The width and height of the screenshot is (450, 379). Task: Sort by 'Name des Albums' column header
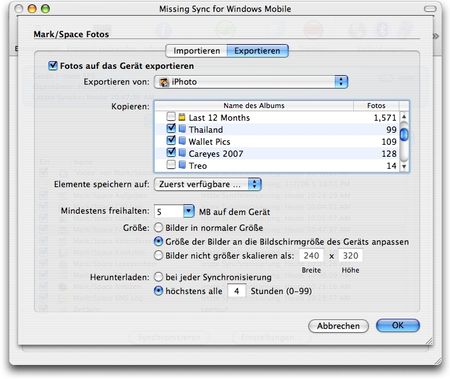(254, 106)
